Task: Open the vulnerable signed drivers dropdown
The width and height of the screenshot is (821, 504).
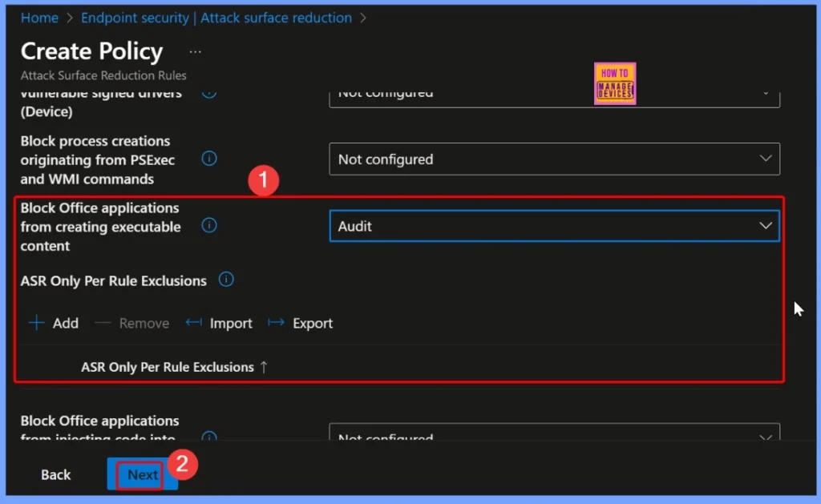Action: click(x=553, y=92)
